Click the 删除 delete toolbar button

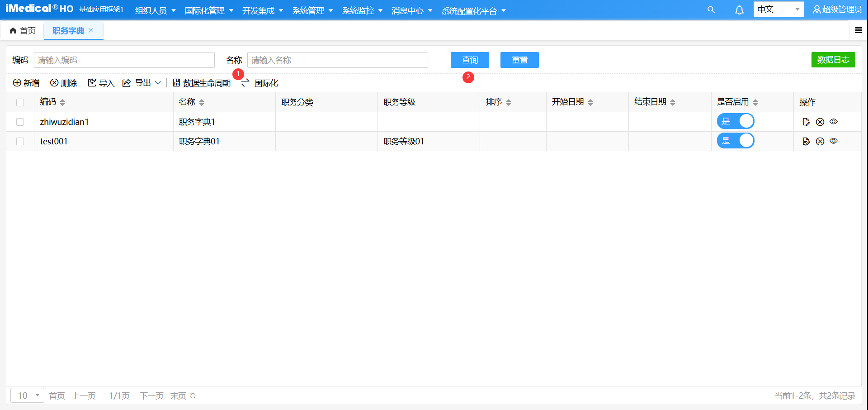click(x=63, y=83)
